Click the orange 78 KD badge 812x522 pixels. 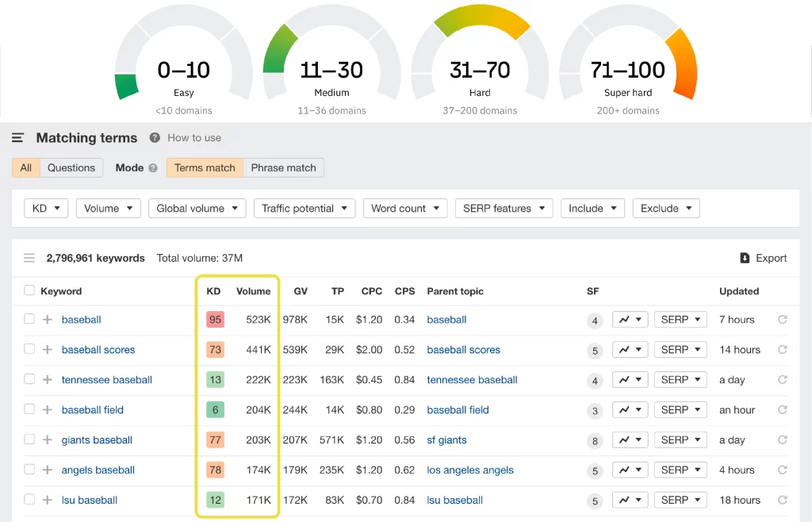point(216,470)
